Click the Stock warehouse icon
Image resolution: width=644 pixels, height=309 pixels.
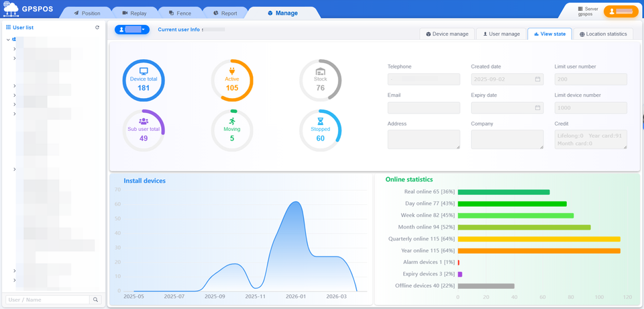(320, 71)
